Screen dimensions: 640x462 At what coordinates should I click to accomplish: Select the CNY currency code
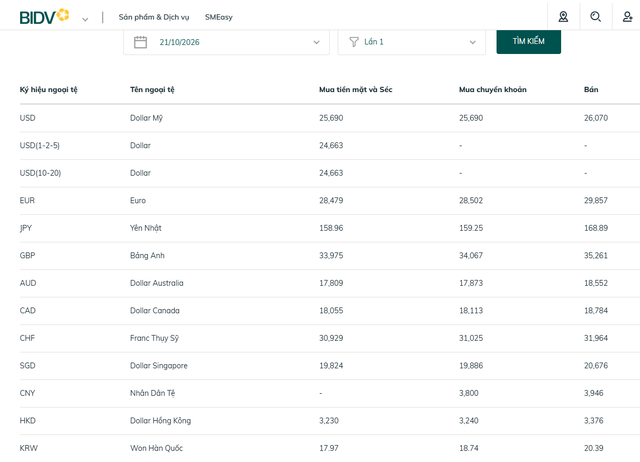click(27, 393)
